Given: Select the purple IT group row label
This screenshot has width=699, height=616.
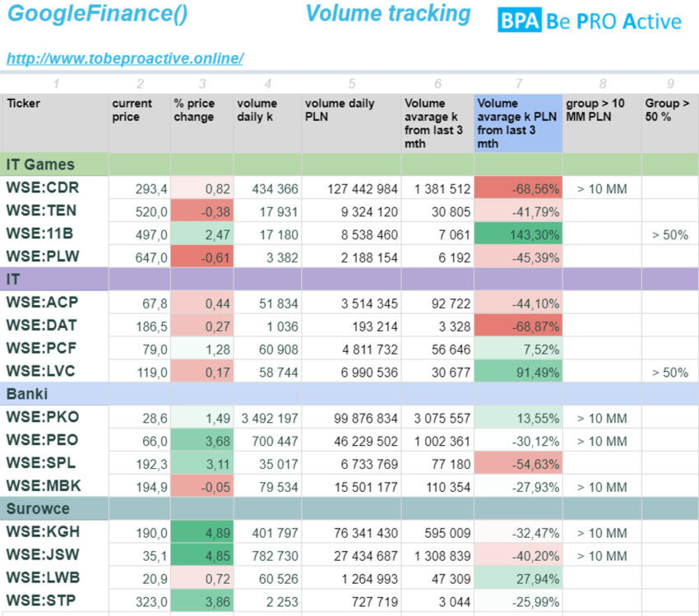Looking at the screenshot, I should tap(13, 280).
